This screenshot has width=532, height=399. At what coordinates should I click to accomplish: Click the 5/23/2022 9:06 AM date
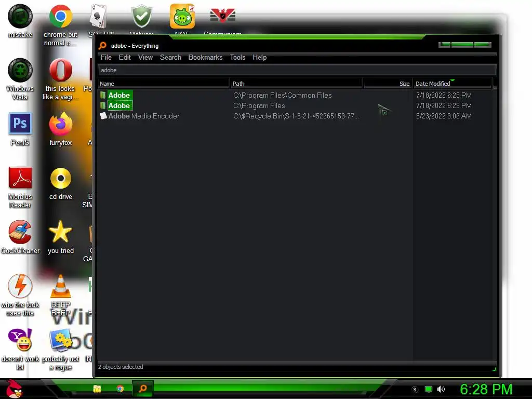444,116
